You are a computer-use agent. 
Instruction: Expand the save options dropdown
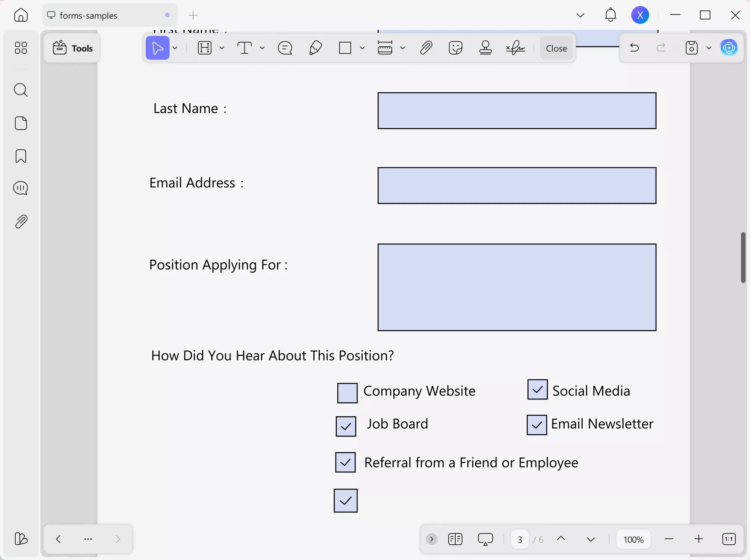pyautogui.click(x=709, y=48)
